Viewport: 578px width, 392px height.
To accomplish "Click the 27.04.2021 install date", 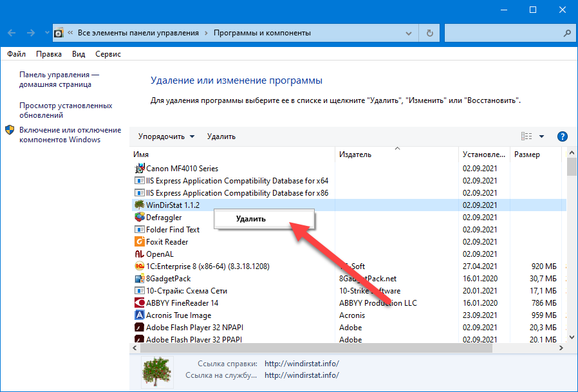I will click(480, 266).
